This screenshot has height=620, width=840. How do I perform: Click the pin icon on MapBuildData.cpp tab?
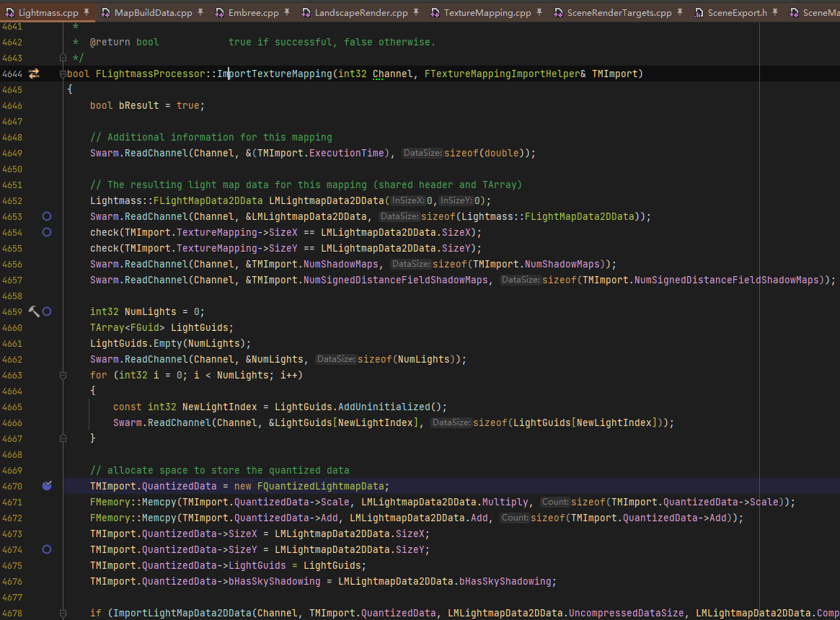click(200, 12)
